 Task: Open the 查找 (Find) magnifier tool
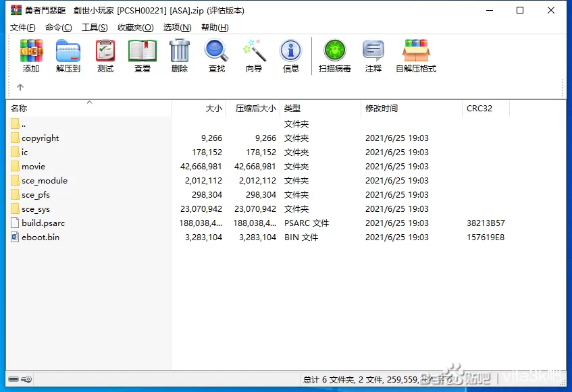click(216, 51)
